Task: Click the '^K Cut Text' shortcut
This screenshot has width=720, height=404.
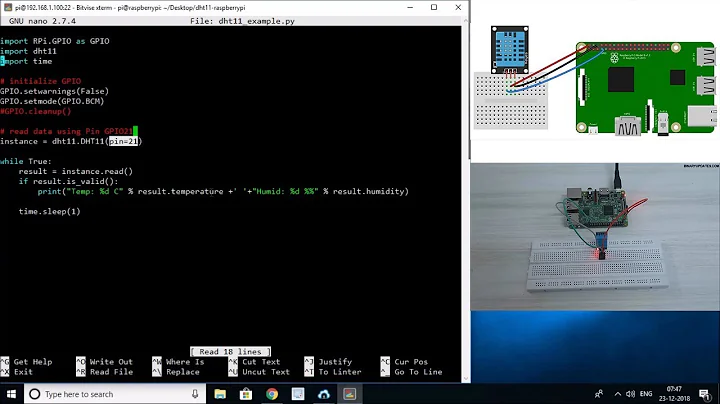Action: [x=254, y=362]
